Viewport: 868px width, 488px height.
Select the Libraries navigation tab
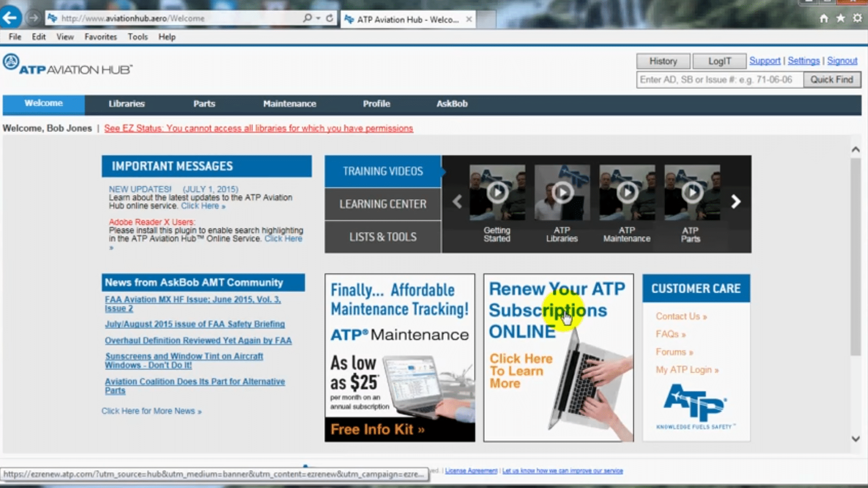pyautogui.click(x=127, y=104)
